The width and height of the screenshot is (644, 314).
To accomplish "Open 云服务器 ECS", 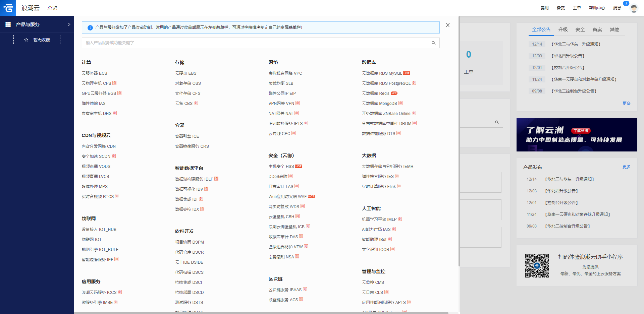I will pyautogui.click(x=95, y=73).
